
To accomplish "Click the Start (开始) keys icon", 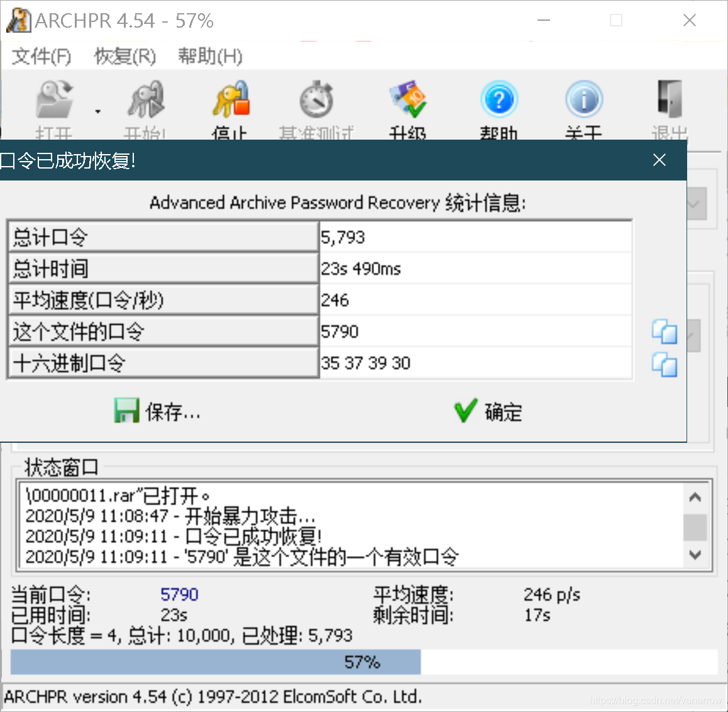I will (x=146, y=99).
